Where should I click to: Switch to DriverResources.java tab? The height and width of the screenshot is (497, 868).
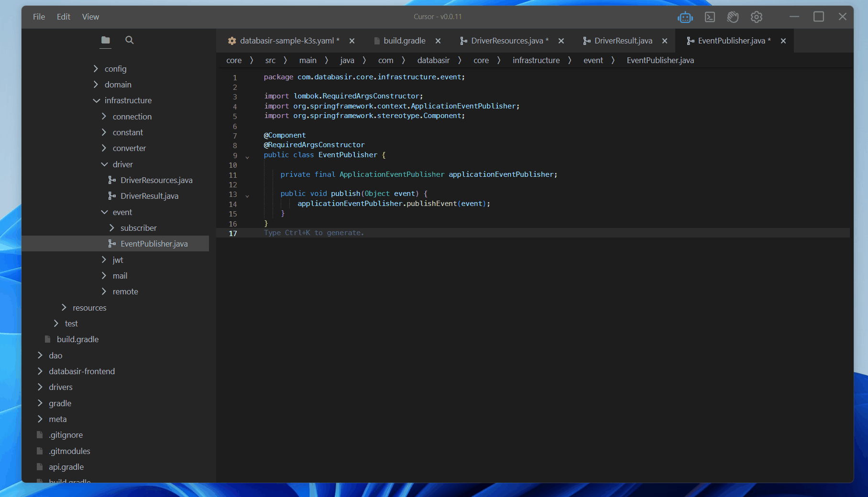pyautogui.click(x=506, y=41)
